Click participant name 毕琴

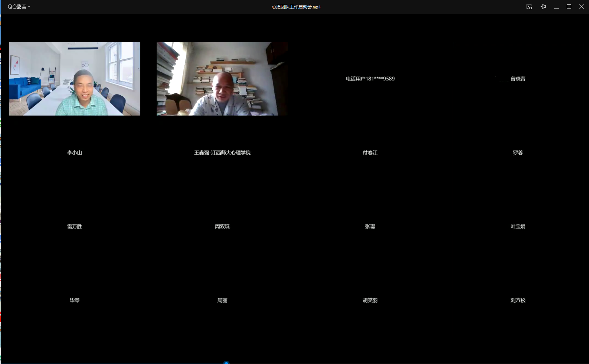(x=75, y=300)
